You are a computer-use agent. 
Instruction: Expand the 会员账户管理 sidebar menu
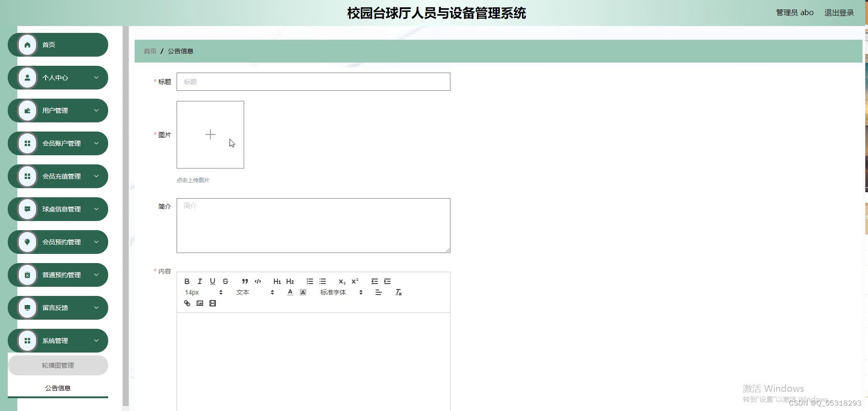click(x=58, y=143)
